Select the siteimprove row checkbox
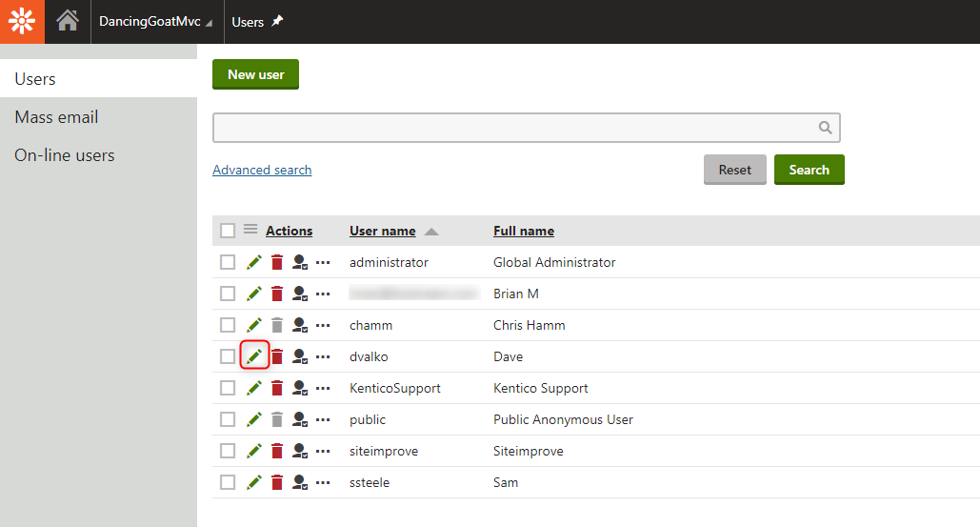Viewport: 980px width, 527px height. [x=228, y=451]
